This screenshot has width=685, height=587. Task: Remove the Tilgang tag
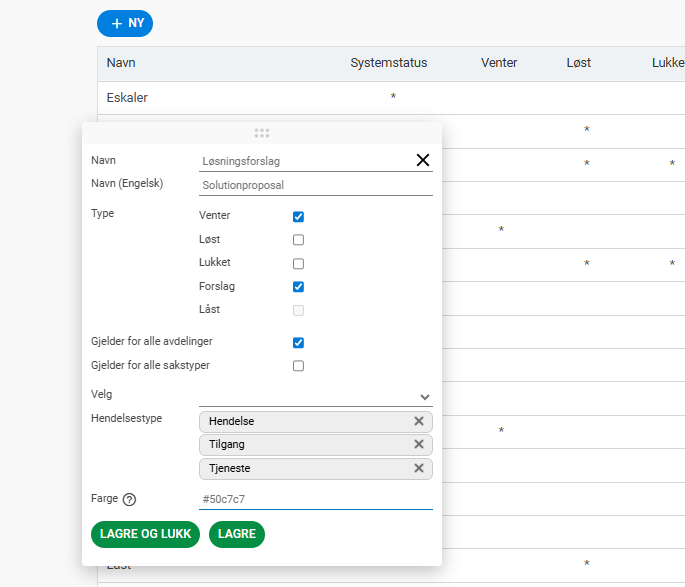click(419, 444)
